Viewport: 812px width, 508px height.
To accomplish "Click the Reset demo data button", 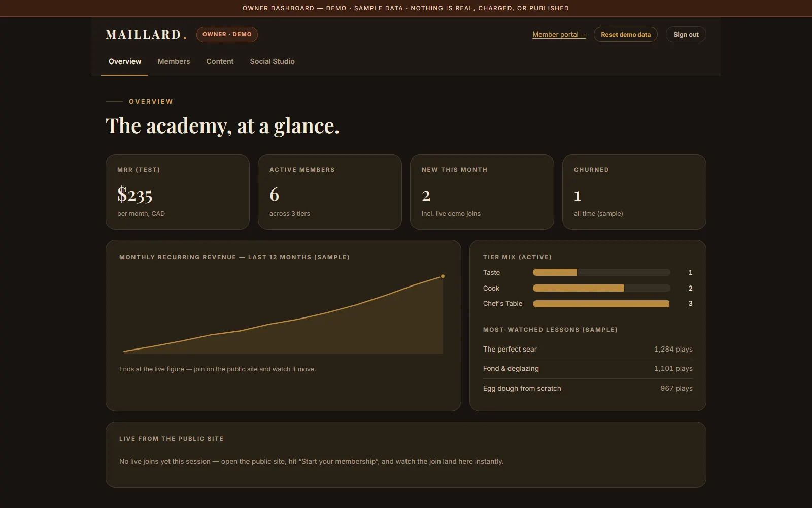I will pyautogui.click(x=625, y=35).
